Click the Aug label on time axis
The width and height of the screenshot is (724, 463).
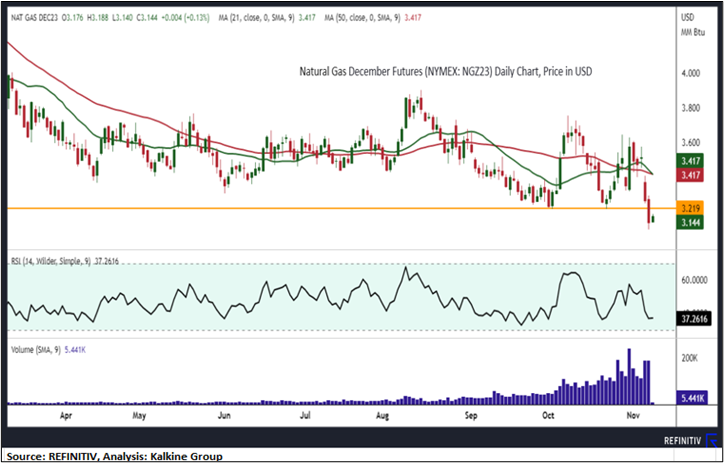383,415
